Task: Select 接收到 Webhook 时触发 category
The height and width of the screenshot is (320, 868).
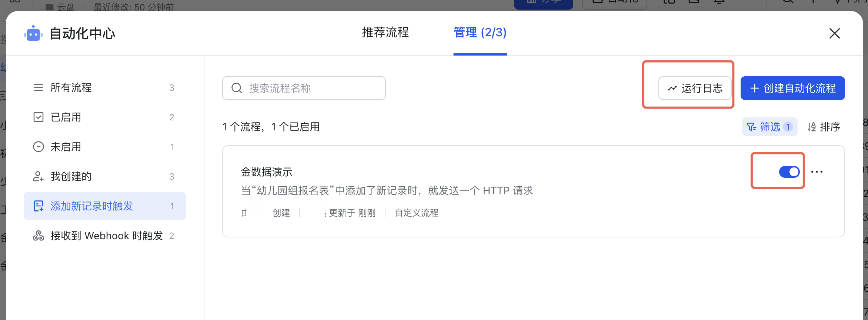Action: (x=105, y=236)
